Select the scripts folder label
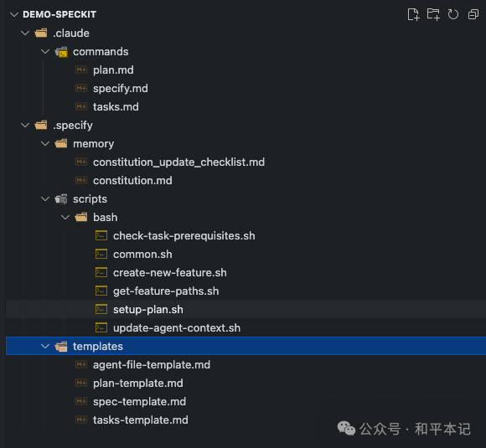This screenshot has width=486, height=448. tap(90, 199)
